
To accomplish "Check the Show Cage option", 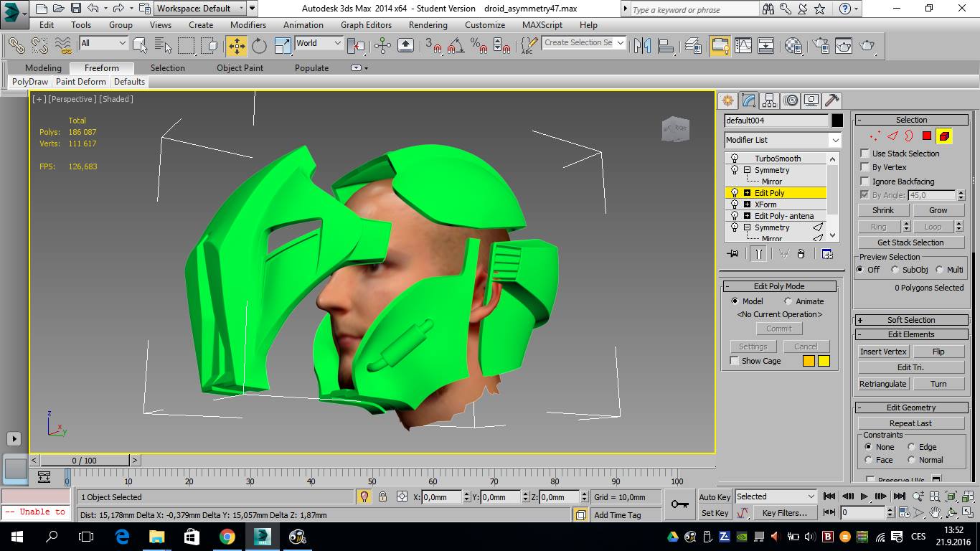I will coord(734,361).
